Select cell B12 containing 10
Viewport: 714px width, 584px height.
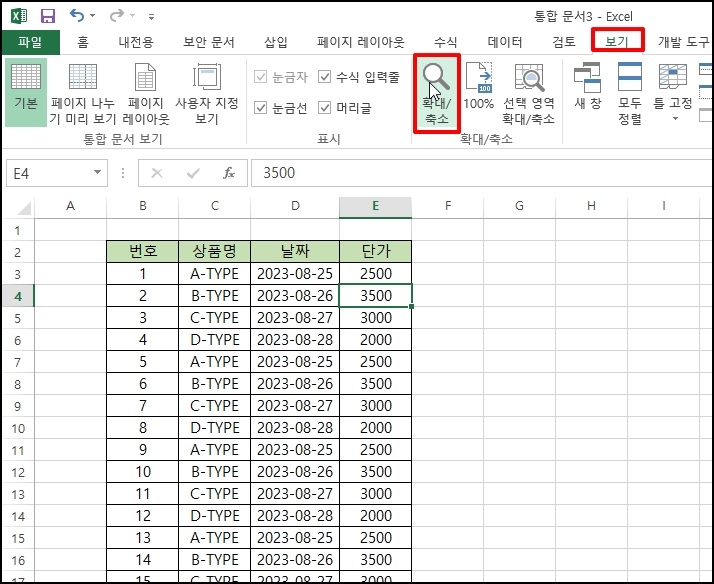pos(143,472)
